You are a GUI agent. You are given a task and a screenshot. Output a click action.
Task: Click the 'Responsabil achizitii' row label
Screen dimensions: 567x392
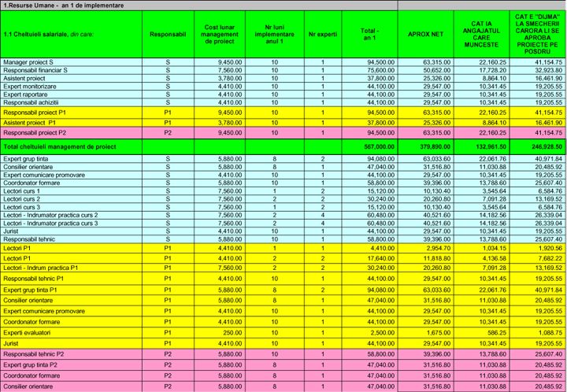32,102
